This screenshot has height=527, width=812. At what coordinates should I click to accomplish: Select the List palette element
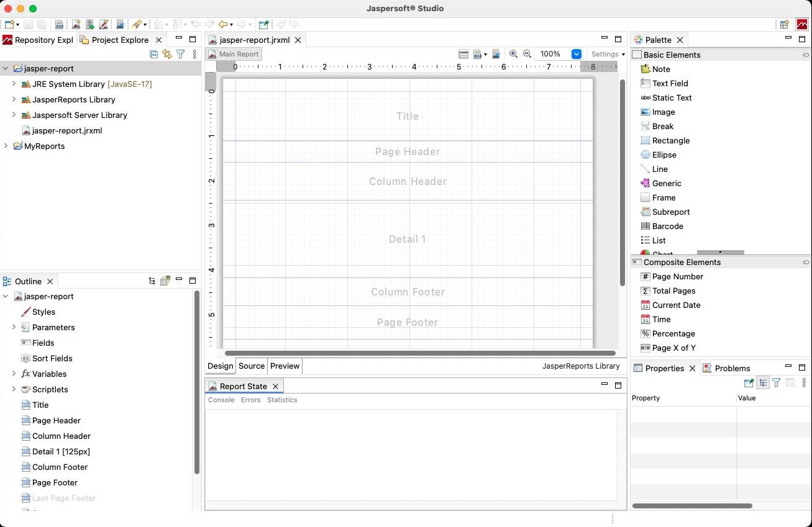pos(652,240)
